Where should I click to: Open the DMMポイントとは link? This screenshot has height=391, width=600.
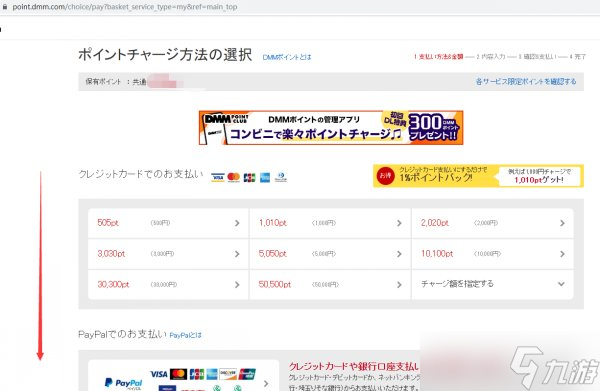[287, 57]
